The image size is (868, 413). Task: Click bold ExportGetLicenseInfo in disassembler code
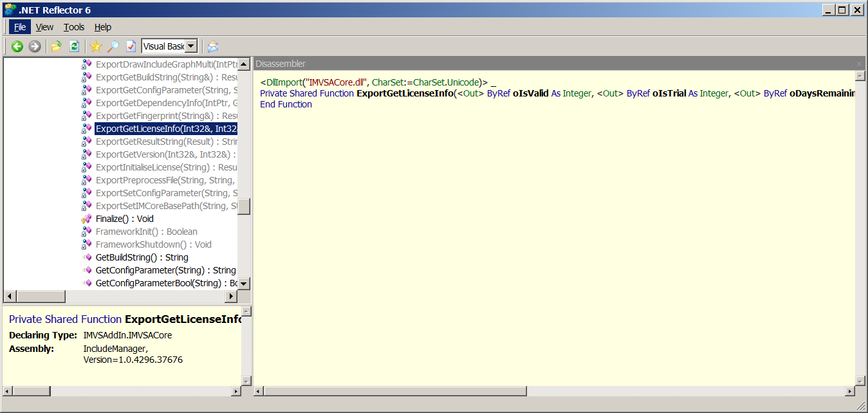(x=405, y=93)
